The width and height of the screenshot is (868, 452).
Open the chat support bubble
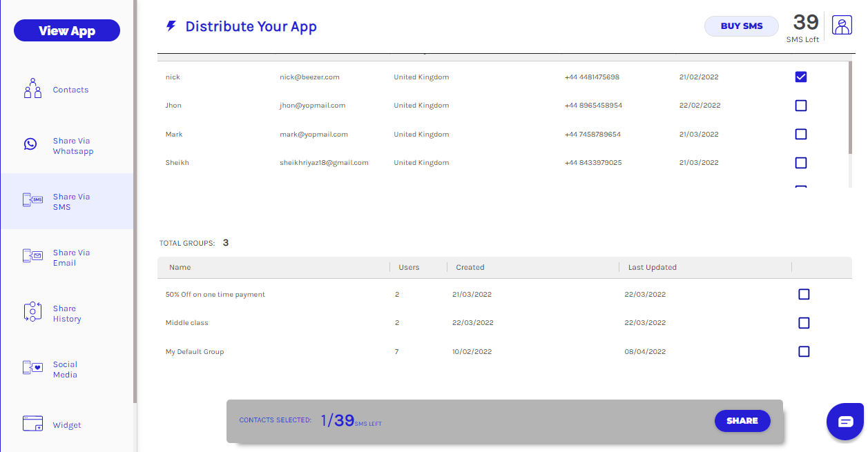[x=845, y=422]
